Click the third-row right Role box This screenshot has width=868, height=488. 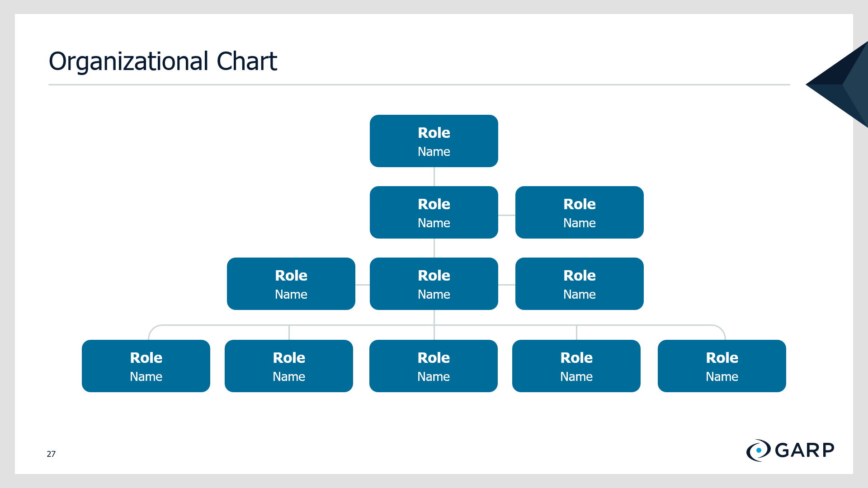580,284
